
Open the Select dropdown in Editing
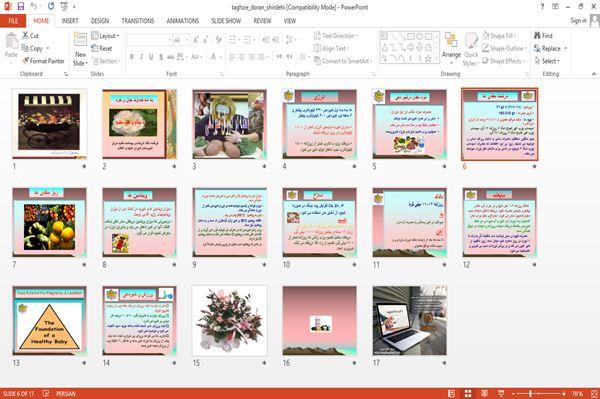(547, 61)
